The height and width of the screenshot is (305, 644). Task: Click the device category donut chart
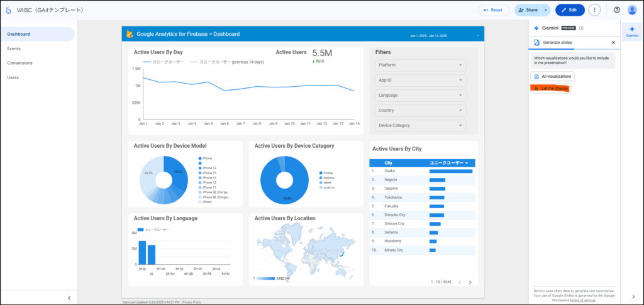(x=284, y=180)
